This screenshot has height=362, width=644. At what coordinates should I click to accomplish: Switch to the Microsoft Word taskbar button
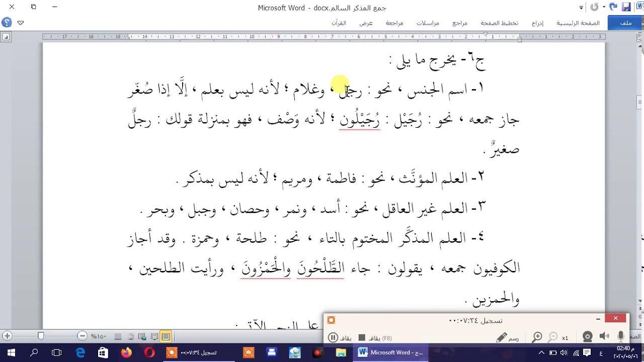391,353
